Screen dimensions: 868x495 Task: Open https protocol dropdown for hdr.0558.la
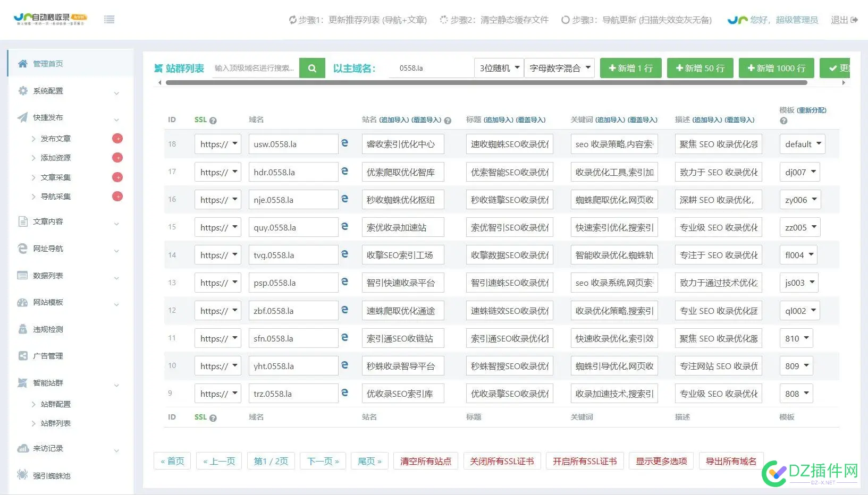218,172
